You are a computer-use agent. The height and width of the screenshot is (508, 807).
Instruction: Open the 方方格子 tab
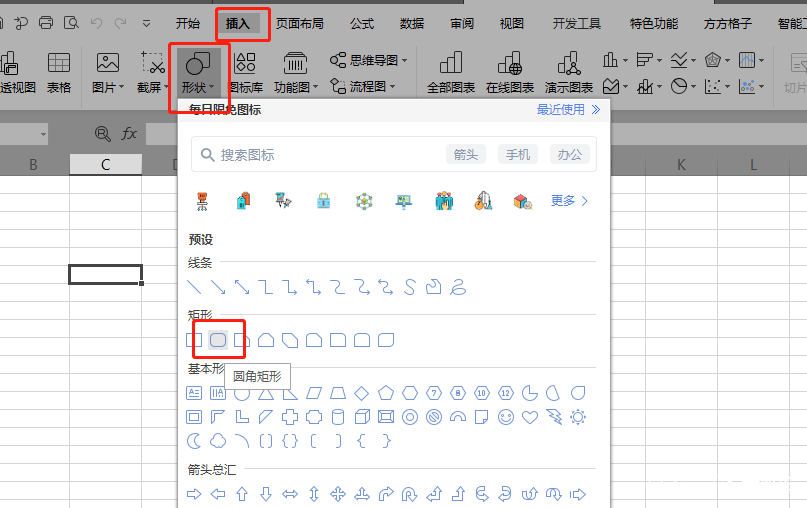pos(728,24)
